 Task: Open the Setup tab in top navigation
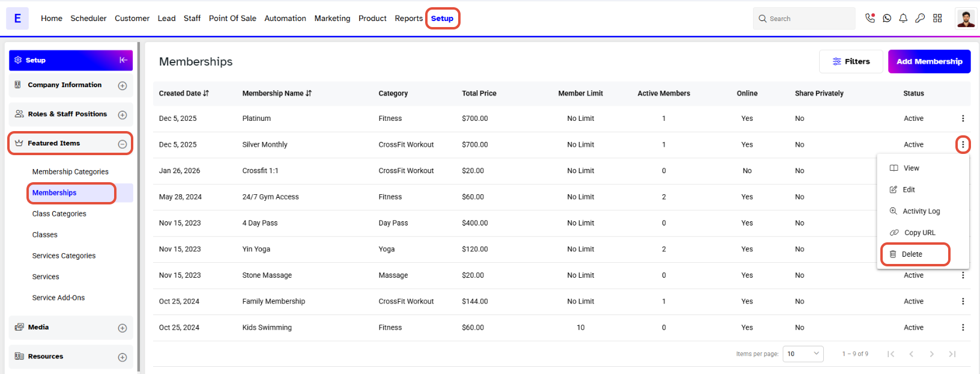point(443,19)
